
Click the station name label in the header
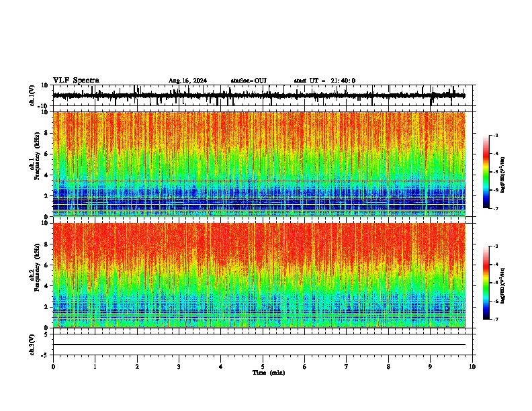(x=249, y=81)
